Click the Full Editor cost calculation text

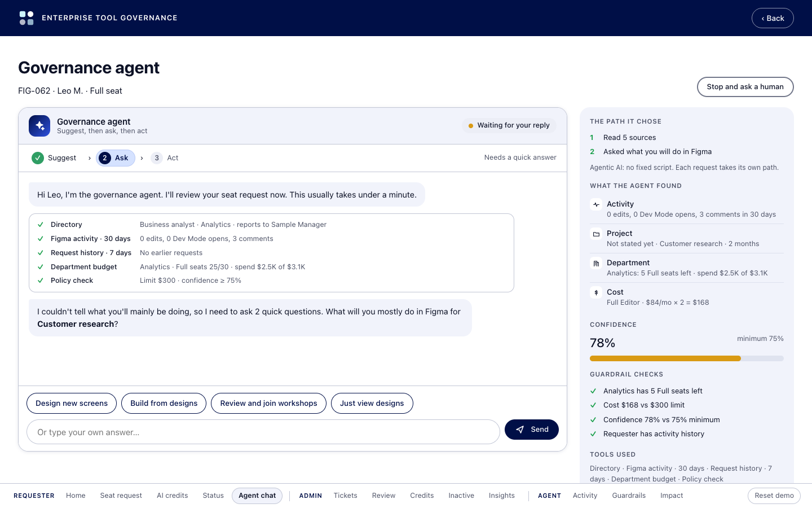[658, 303]
